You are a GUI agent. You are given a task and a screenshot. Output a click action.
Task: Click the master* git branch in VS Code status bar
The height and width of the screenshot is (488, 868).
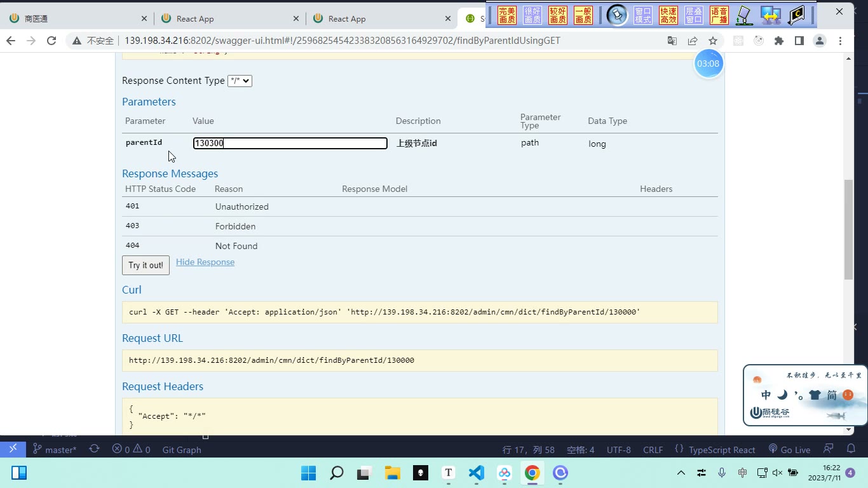coord(55,449)
